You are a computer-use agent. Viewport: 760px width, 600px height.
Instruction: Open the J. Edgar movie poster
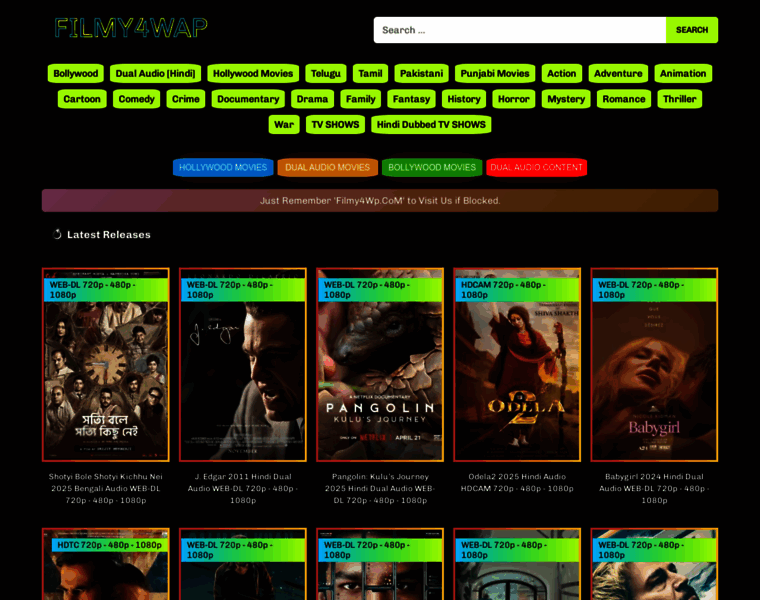(x=243, y=364)
